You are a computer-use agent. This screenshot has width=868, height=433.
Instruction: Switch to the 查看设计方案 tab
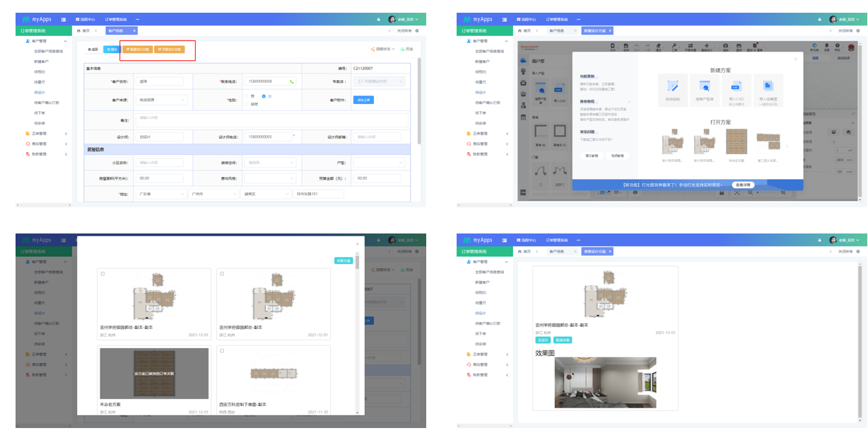pyautogui.click(x=597, y=251)
